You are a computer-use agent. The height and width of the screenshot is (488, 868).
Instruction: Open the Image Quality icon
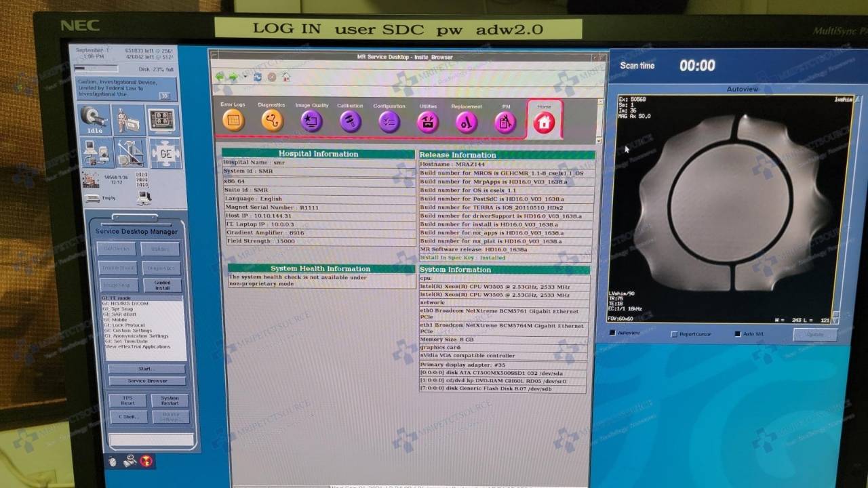(311, 121)
